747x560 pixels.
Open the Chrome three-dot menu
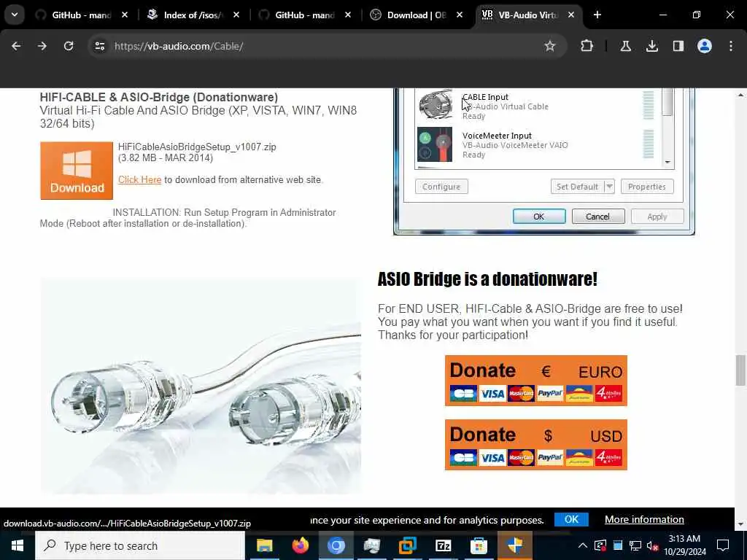tap(731, 46)
